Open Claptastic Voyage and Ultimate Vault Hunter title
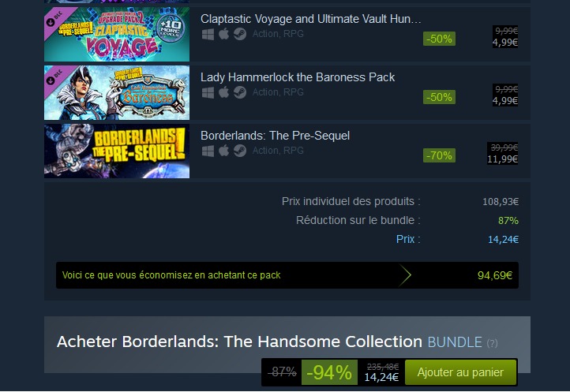 pyautogui.click(x=311, y=19)
